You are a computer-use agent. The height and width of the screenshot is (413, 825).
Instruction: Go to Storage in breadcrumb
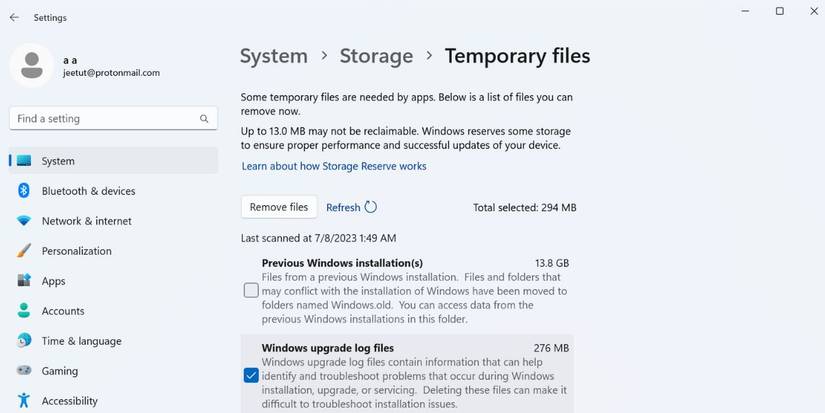[376, 56]
